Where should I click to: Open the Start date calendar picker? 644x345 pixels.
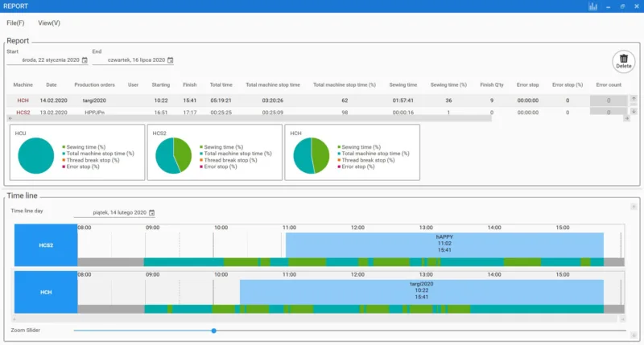pyautogui.click(x=85, y=60)
